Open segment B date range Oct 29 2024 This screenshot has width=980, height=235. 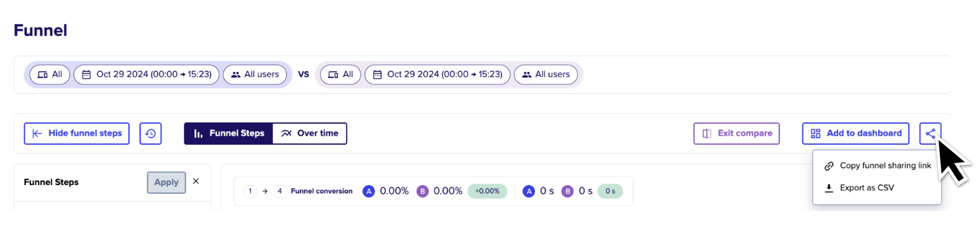click(x=437, y=74)
